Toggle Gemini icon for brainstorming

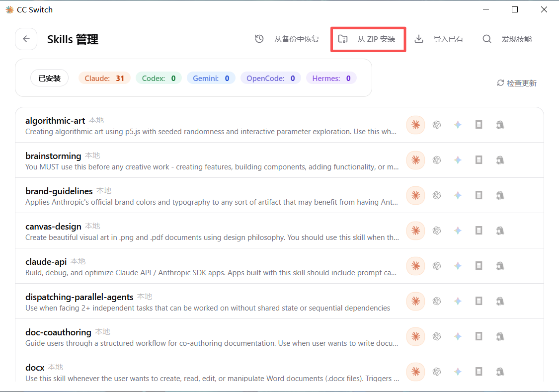(x=458, y=160)
